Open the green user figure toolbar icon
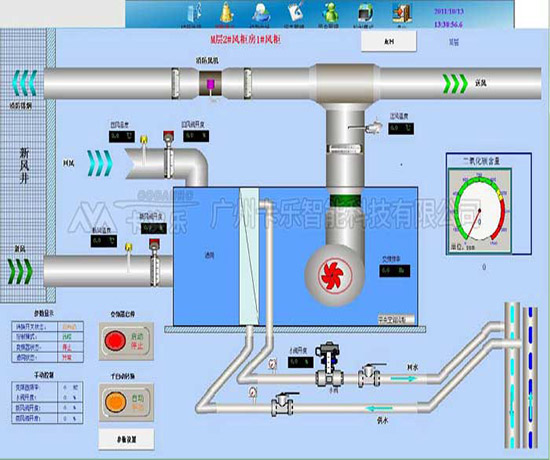Viewport: 550px width, 460px height. 330,13
